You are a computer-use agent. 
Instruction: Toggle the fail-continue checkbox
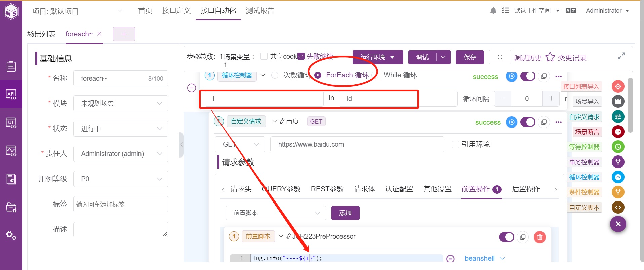301,56
